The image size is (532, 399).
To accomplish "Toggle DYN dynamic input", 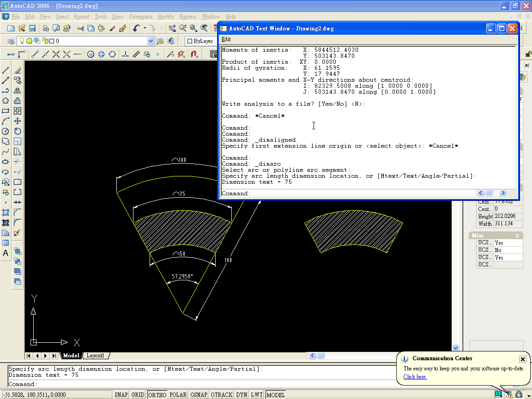I will [x=242, y=394].
